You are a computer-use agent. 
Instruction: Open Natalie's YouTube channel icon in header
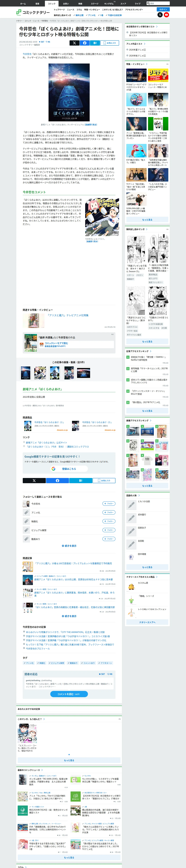tap(166, 15)
